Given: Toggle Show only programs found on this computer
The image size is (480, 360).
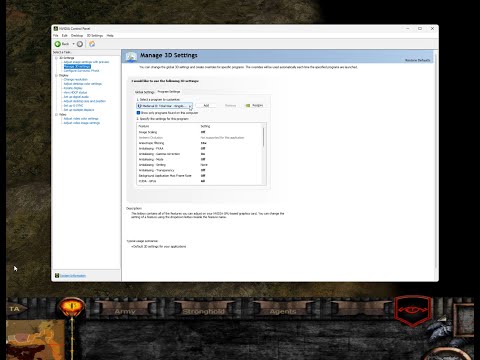Looking at the screenshot, I should pyautogui.click(x=138, y=113).
